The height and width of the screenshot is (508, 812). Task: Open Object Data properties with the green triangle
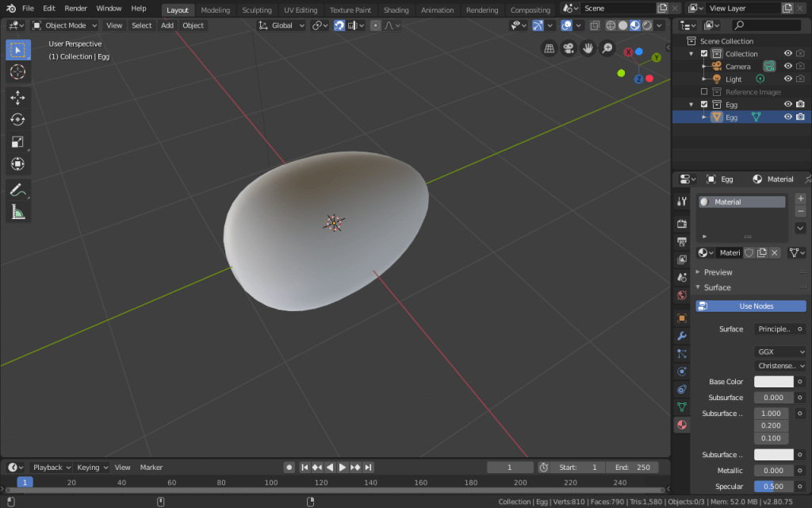(x=681, y=406)
